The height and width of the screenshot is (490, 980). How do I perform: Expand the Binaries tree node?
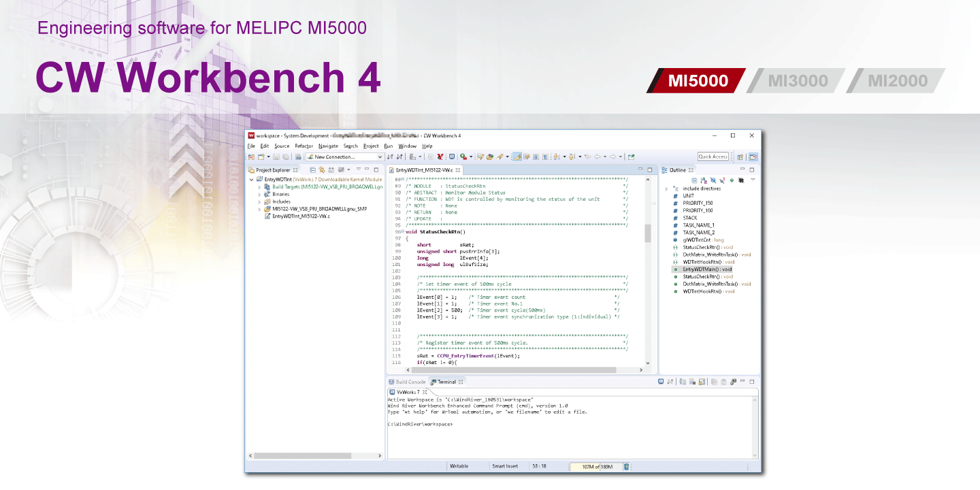[x=259, y=194]
